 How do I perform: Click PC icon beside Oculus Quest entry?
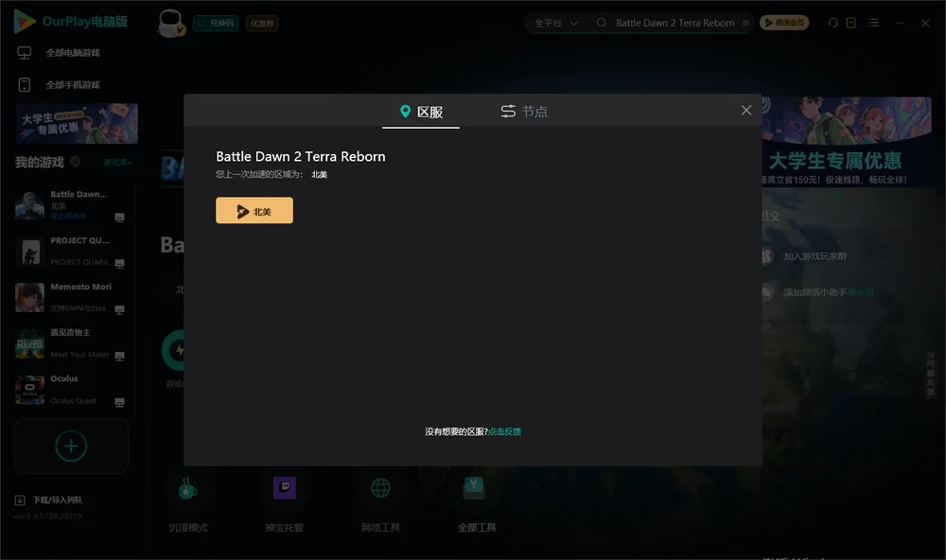tap(119, 402)
